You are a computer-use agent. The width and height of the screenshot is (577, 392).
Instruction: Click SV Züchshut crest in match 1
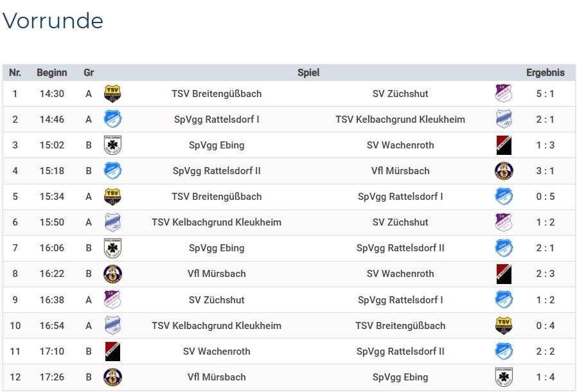[x=504, y=94]
